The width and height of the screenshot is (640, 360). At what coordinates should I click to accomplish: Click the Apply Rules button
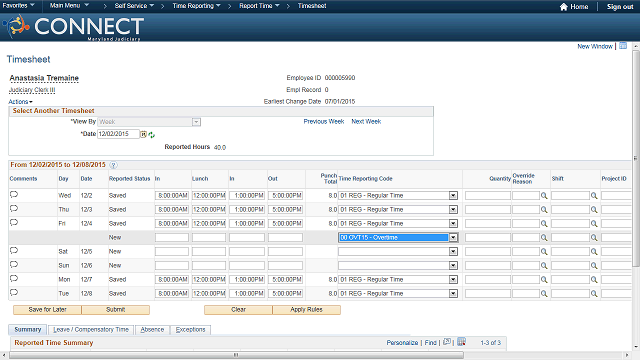(307, 310)
